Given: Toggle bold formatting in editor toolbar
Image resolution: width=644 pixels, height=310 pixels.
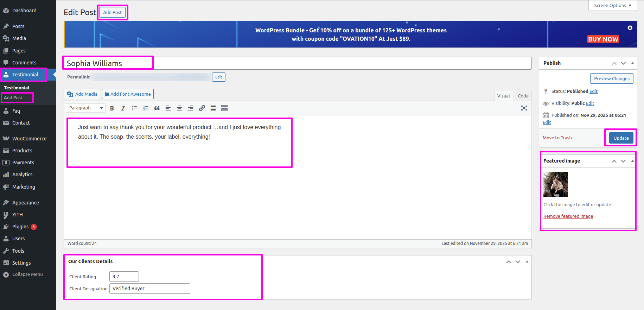Looking at the screenshot, I should point(112,108).
